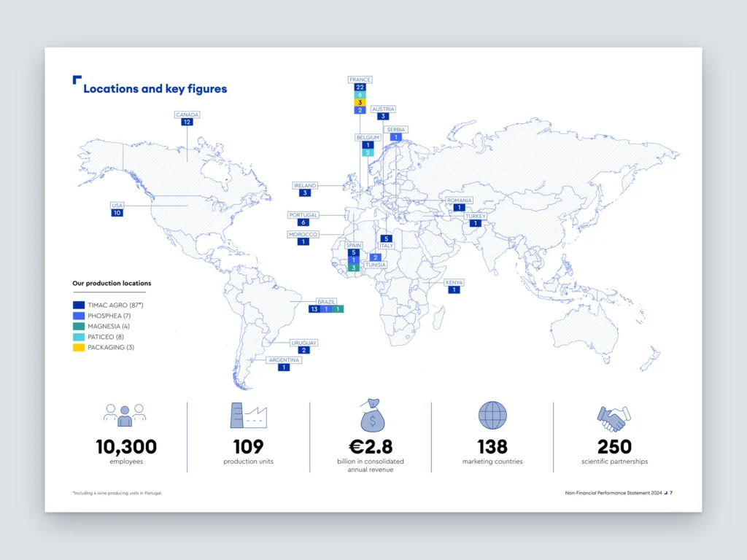The width and height of the screenshot is (747, 560).
Task: Click the number 12 under Canada
Action: point(187,122)
